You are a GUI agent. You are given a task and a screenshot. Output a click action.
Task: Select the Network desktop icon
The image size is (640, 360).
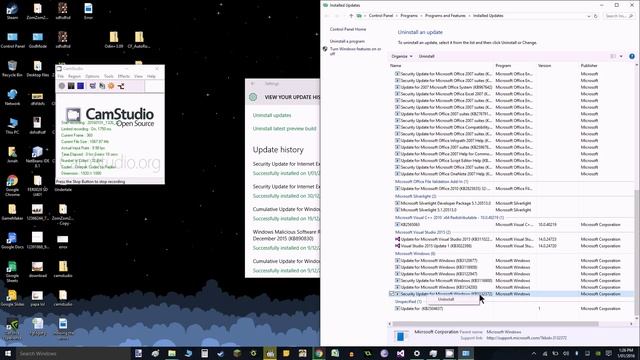click(12, 97)
